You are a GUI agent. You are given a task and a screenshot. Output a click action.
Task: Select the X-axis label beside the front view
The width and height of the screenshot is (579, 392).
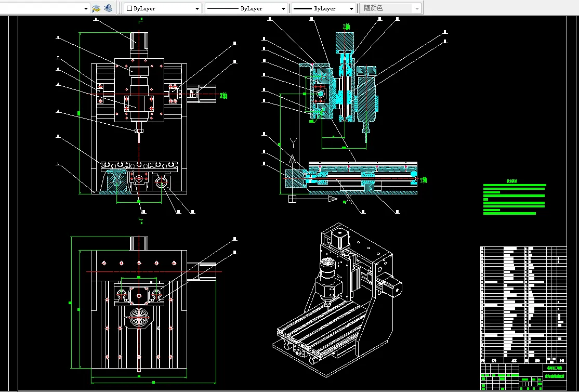[x=223, y=96]
